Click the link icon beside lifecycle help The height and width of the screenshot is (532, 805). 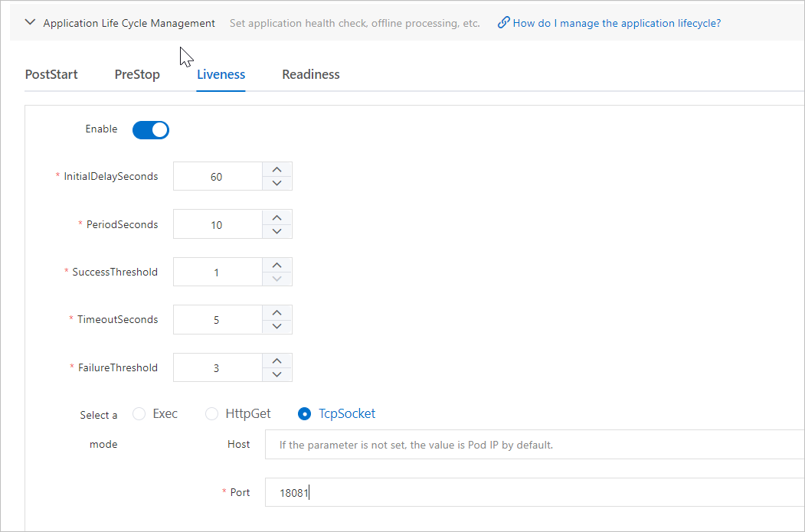(504, 22)
